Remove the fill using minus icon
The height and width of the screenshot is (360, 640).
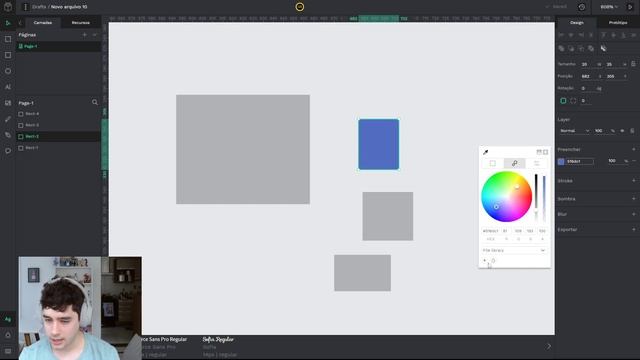634,161
